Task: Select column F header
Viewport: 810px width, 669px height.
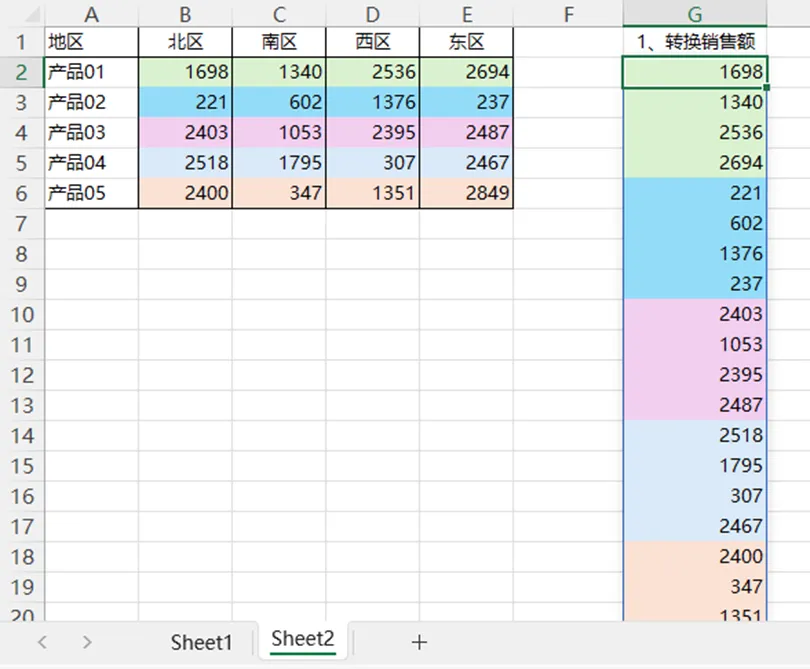Action: 568,14
